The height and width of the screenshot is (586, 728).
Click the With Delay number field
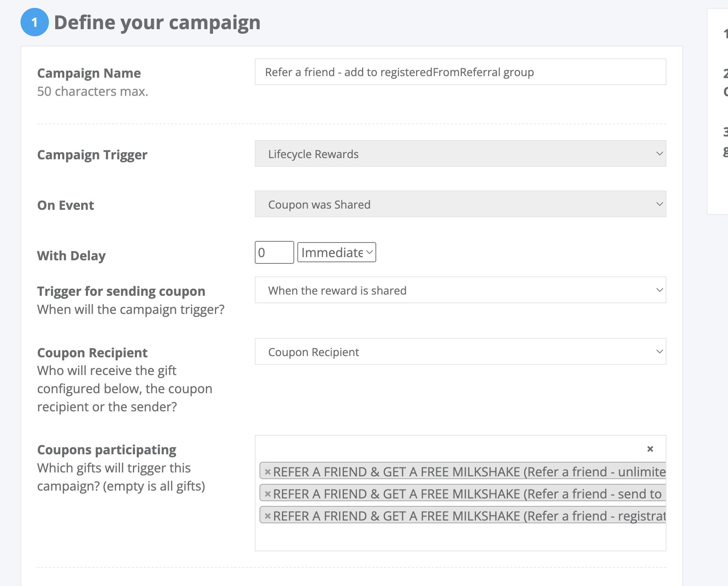coord(274,252)
